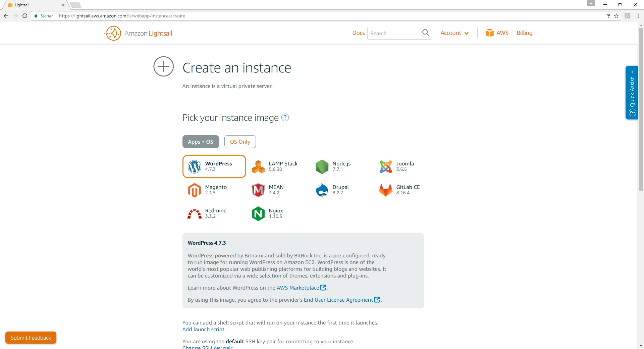Screen dimensions: 644x349
Task: Select LAMP Stack 5.6.30 label
Action: (283, 166)
